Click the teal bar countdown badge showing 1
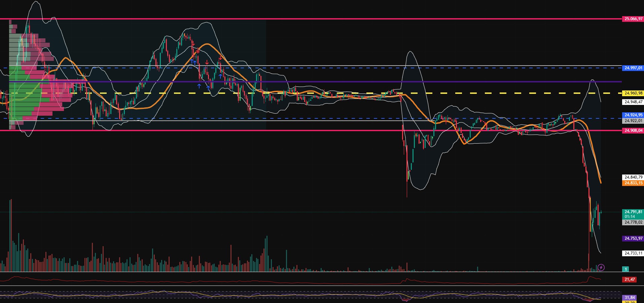 625,269
